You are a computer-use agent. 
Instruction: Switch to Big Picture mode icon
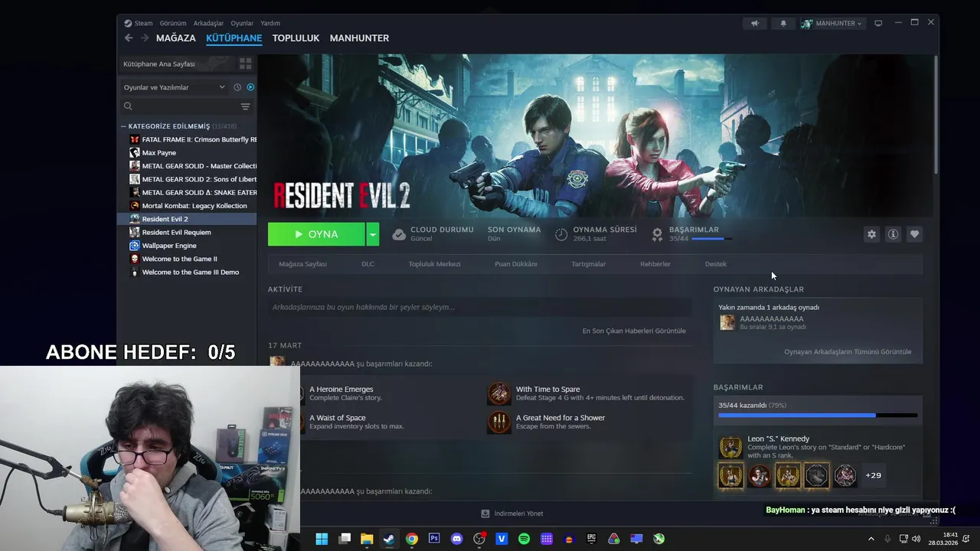click(x=878, y=23)
